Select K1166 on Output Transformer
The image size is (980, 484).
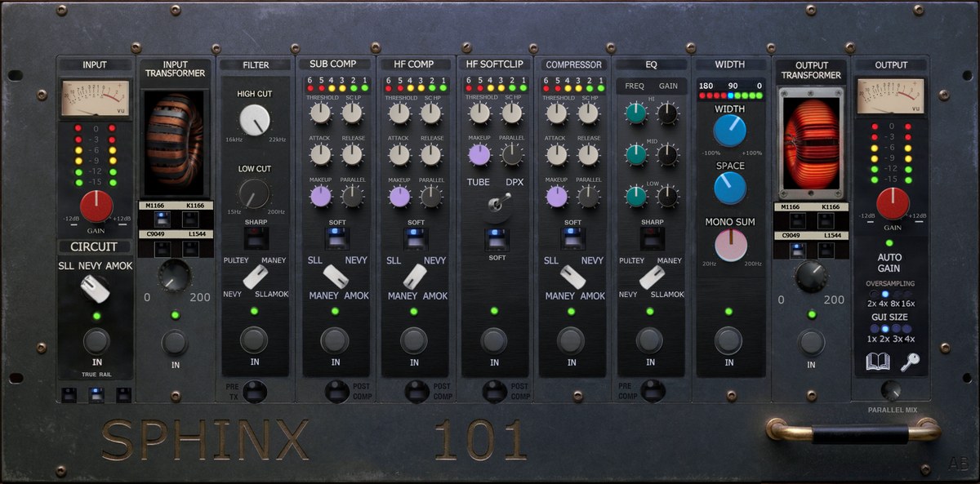tap(826, 220)
